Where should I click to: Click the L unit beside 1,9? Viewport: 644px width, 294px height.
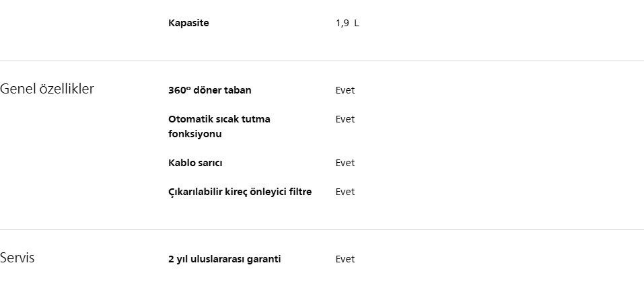pyautogui.click(x=357, y=23)
